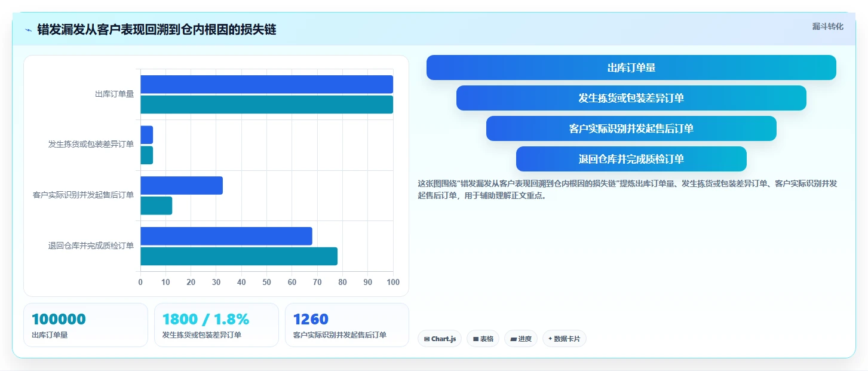Click the chart axis label 出库订单量
This screenshot has width=868, height=371.
pyautogui.click(x=114, y=94)
